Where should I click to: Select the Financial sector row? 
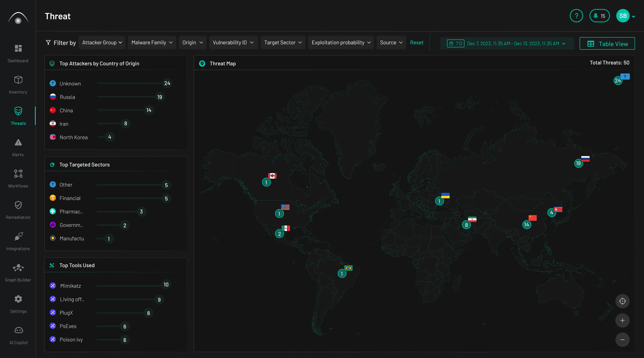click(x=110, y=198)
